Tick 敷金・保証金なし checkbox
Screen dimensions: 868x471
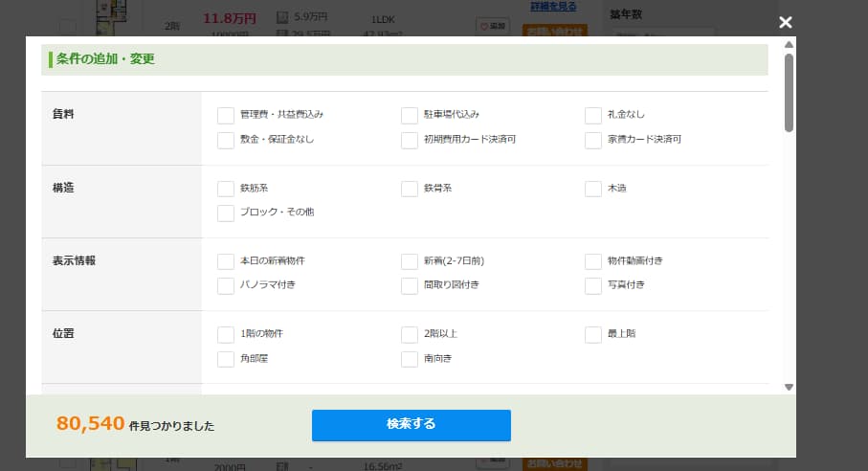click(225, 140)
